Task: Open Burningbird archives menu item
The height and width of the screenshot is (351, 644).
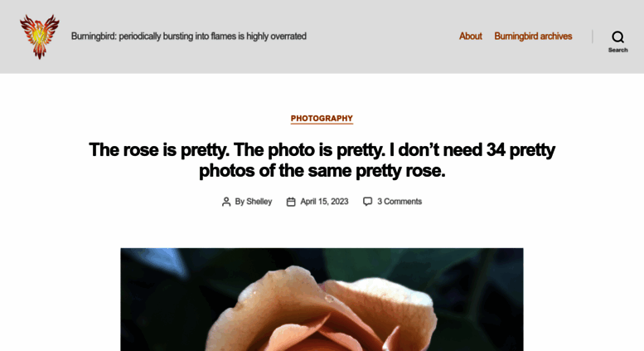Action: click(x=533, y=37)
